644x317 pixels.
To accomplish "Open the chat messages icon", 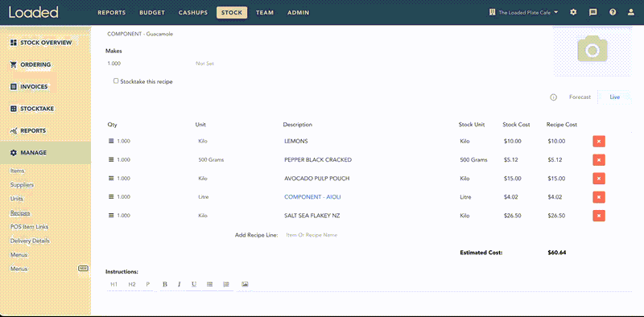I will coord(593,12).
